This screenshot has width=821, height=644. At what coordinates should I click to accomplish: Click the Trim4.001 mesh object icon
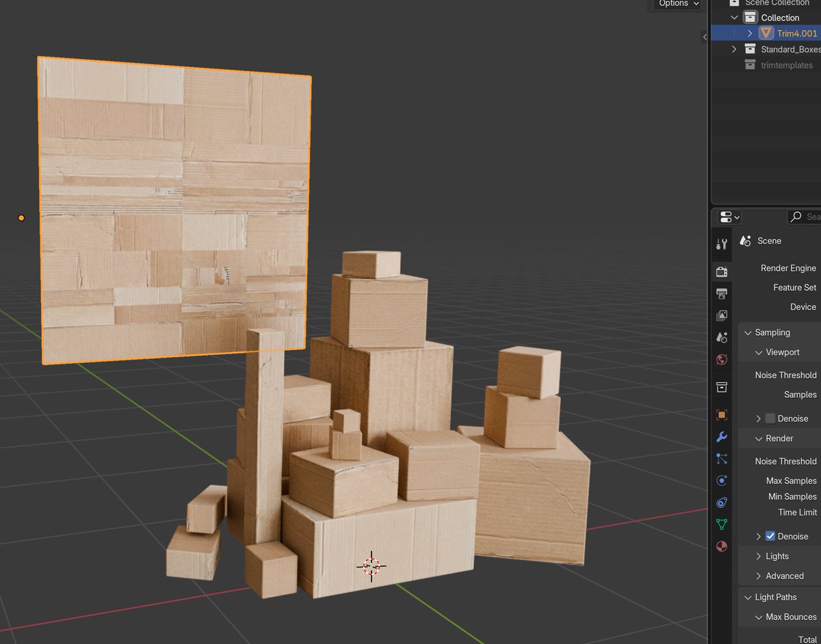[x=766, y=33]
